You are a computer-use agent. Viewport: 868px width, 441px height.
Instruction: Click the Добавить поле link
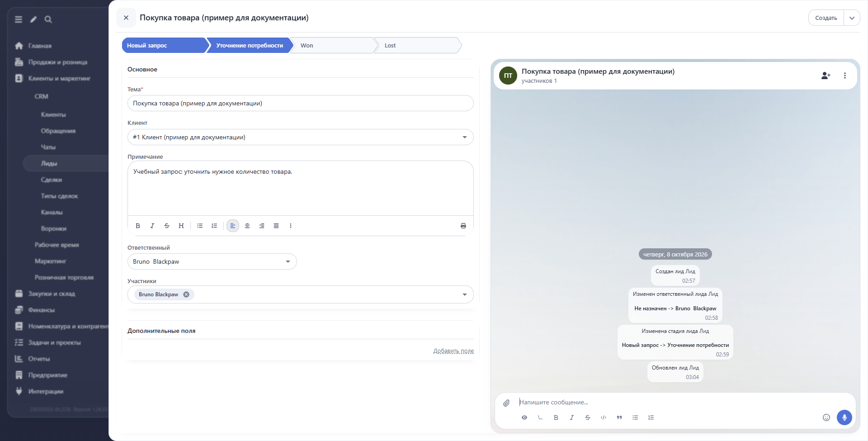(453, 351)
